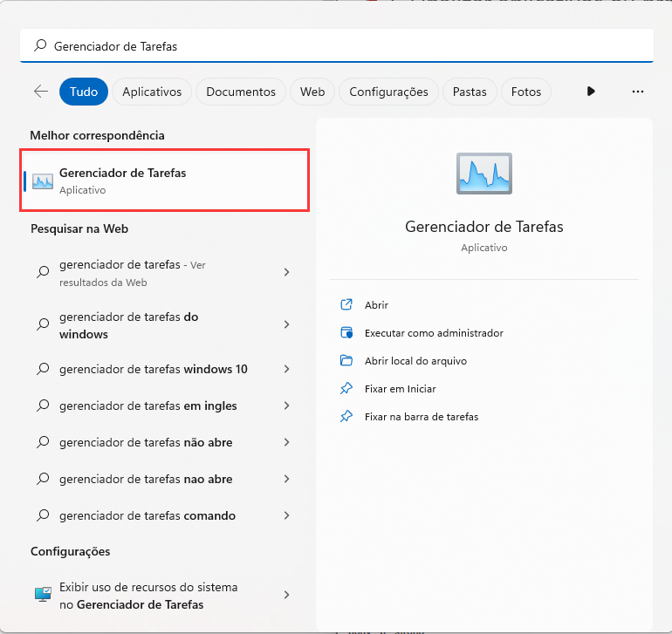672x634 pixels.
Task: Select Fixar em Iniciar
Action: [x=400, y=389]
